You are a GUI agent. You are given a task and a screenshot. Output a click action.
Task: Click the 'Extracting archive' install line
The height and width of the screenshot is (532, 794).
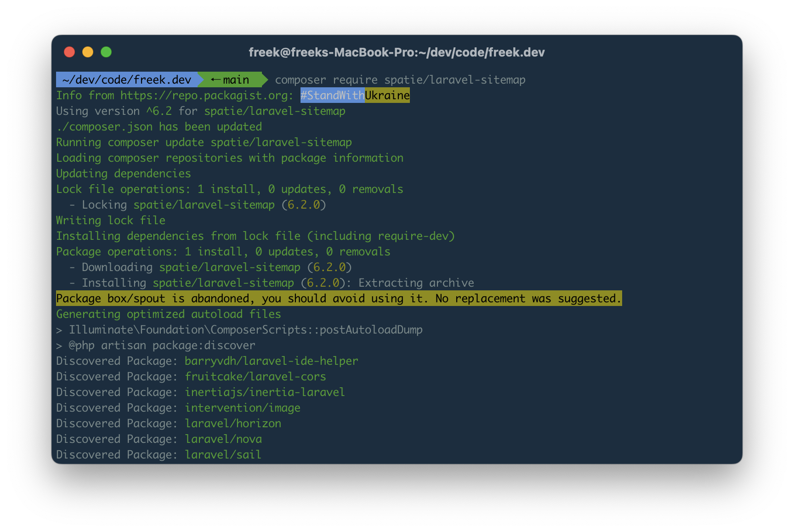(272, 283)
